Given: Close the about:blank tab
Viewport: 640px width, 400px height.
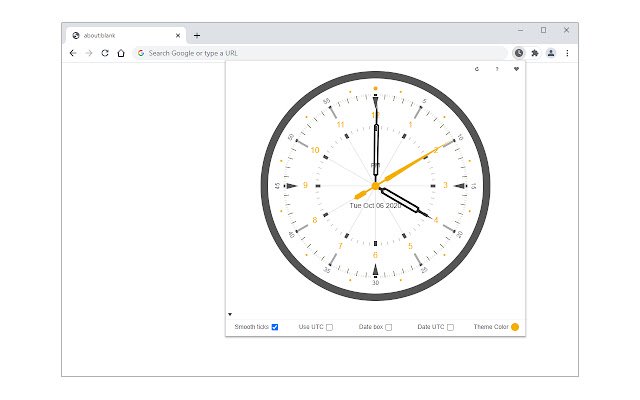Looking at the screenshot, I should [x=178, y=36].
